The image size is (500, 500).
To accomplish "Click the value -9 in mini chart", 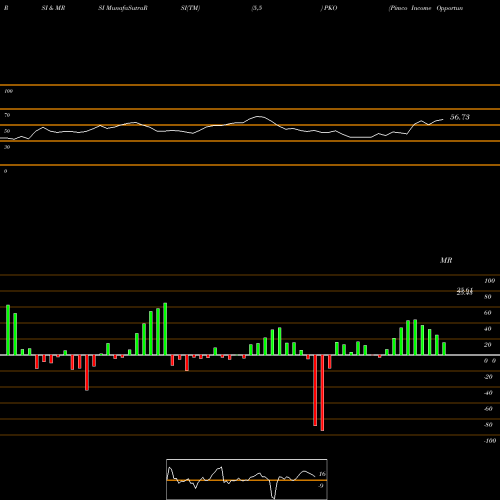I will click(x=321, y=486).
